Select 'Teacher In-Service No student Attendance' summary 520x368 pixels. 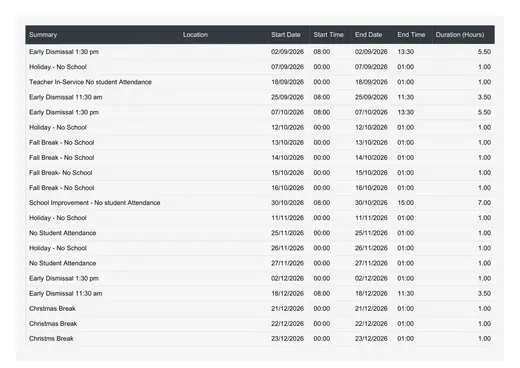click(90, 82)
